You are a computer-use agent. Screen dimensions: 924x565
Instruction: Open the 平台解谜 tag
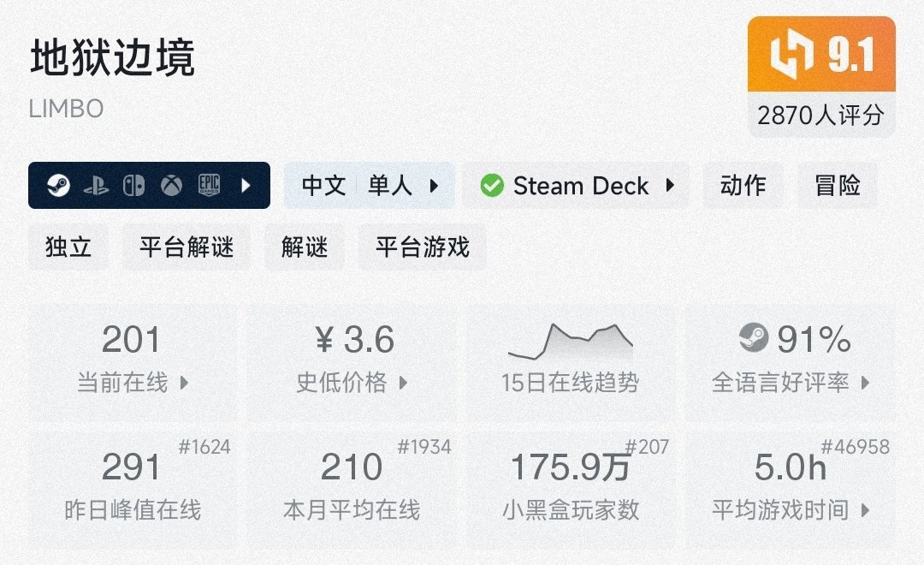[x=187, y=247]
